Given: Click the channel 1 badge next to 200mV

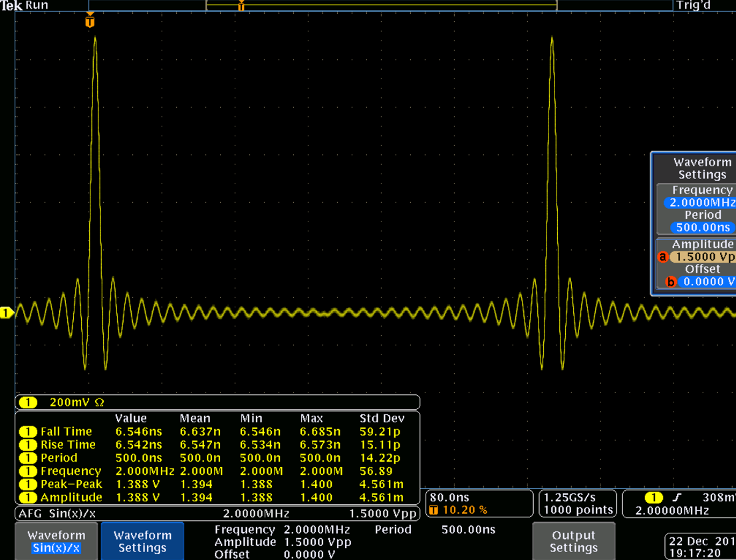Looking at the screenshot, I should click(x=28, y=402).
